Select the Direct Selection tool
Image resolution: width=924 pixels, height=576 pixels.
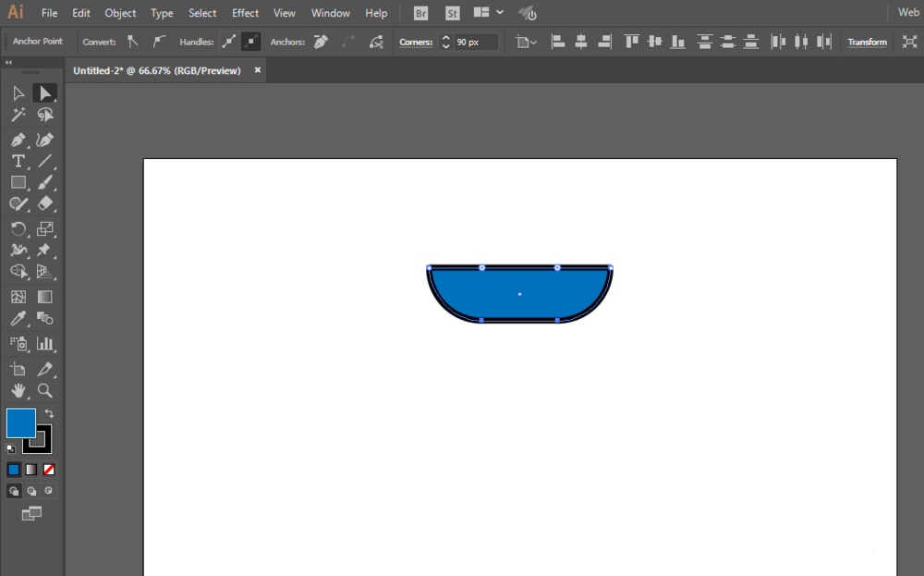tap(44, 93)
